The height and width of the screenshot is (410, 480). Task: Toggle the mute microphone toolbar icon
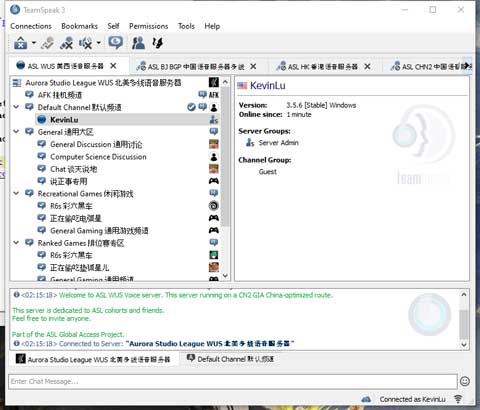(66, 43)
